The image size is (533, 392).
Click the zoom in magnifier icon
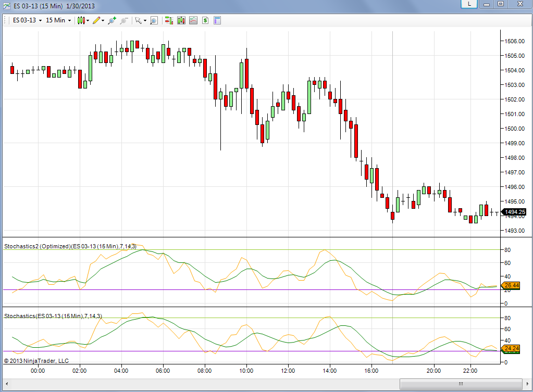tap(112, 20)
